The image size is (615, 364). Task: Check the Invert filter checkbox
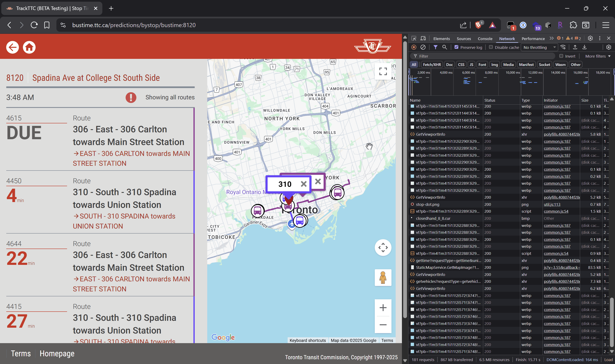coord(561,56)
